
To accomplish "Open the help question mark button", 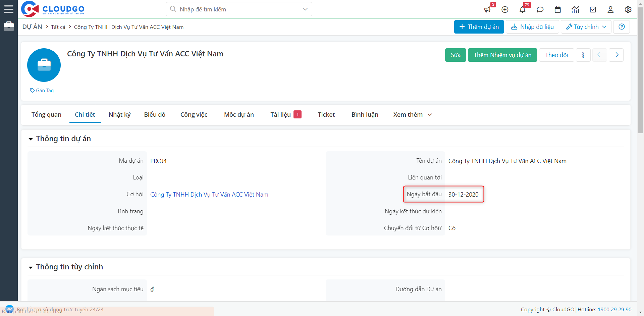I will (622, 27).
